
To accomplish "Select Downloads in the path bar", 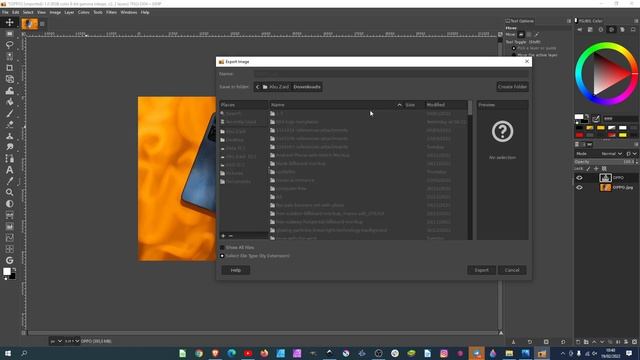I will pos(307,87).
